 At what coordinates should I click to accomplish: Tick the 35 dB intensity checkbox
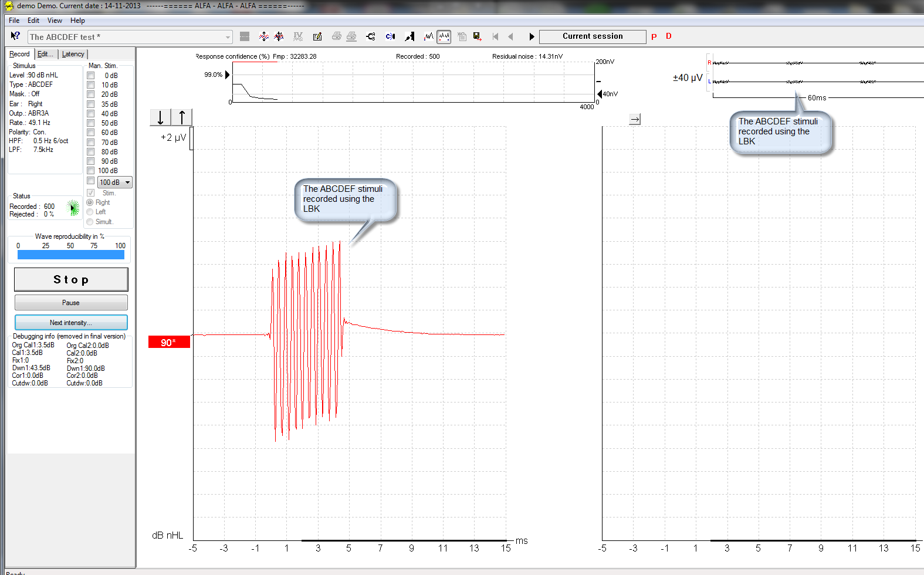point(91,104)
